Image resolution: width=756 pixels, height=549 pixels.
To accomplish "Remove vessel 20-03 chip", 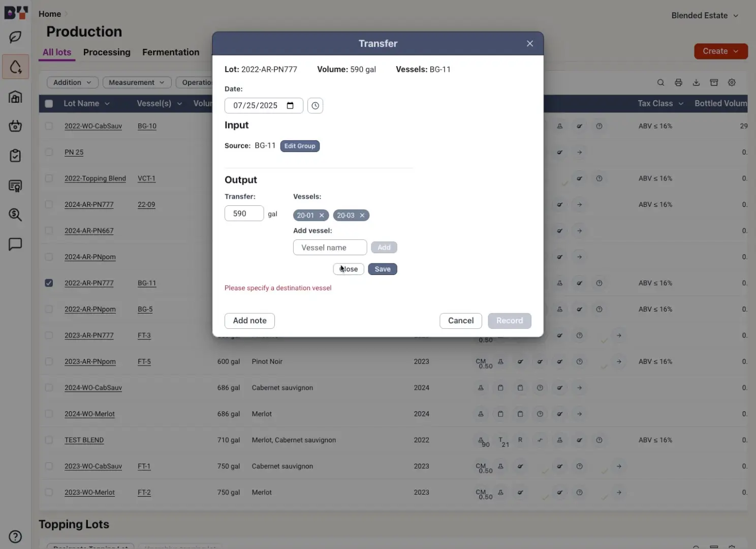I will click(362, 216).
